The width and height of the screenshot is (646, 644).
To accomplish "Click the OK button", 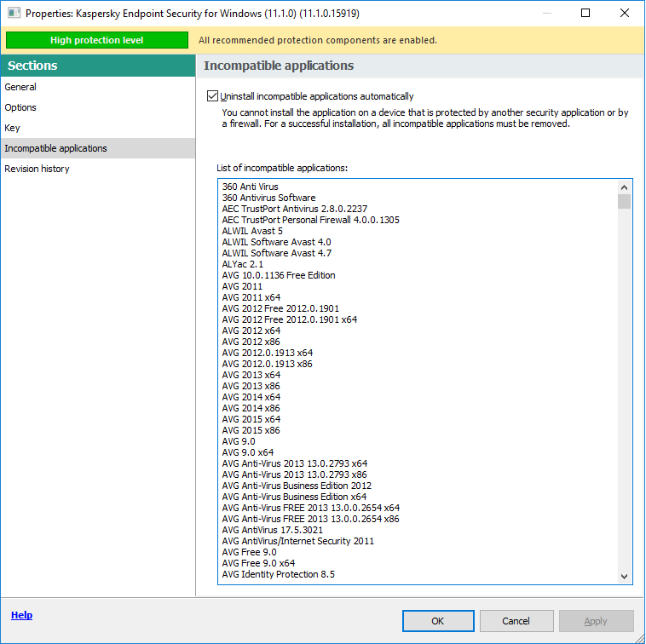I will point(438,621).
